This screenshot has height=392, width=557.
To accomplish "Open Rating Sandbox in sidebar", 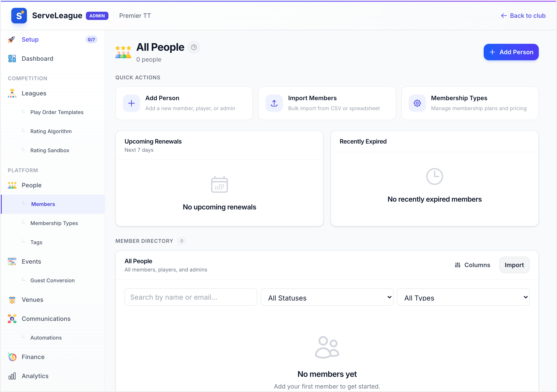I will coord(50,150).
